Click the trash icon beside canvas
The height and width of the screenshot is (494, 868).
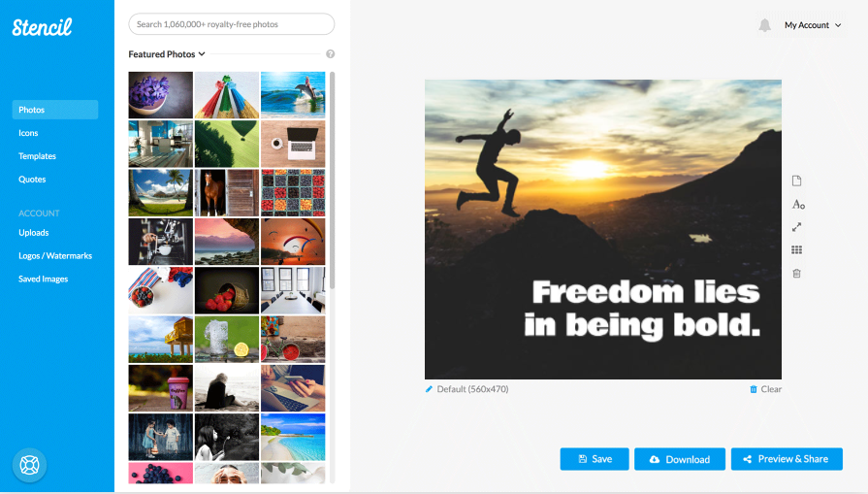pyautogui.click(x=796, y=273)
